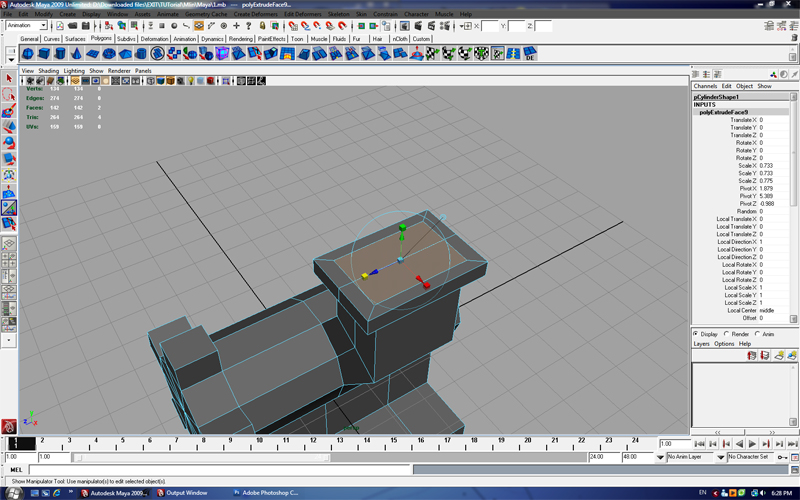
Task: Select the polygon sphere shelf icon
Action: (29, 54)
